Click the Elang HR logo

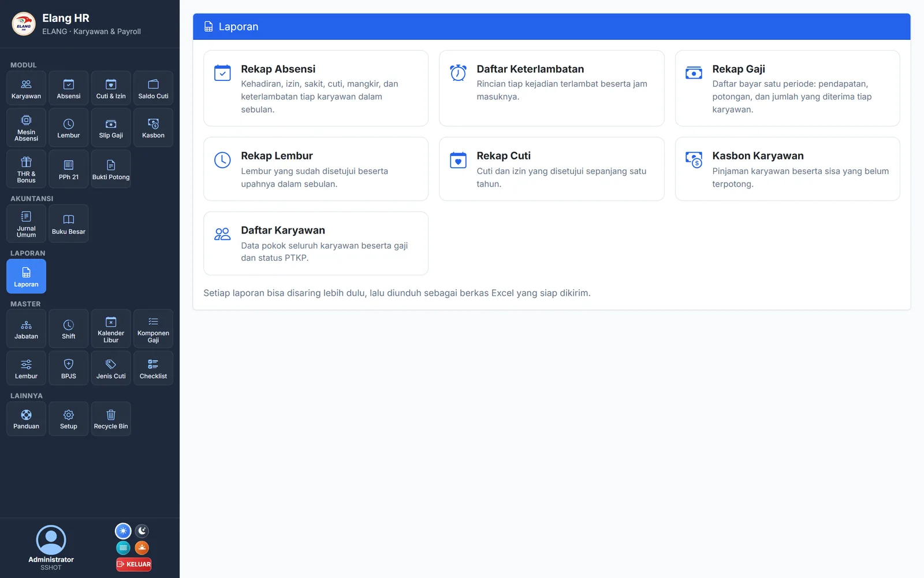pyautogui.click(x=24, y=24)
